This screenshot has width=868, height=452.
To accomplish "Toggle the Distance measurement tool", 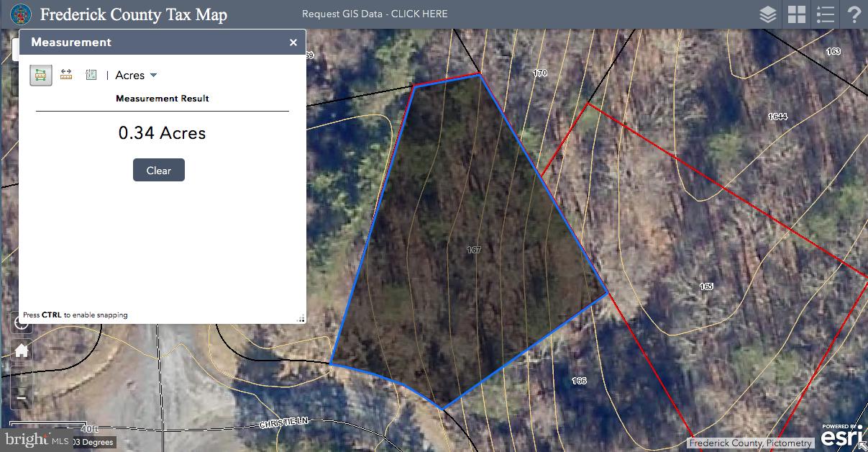I will 66,75.
